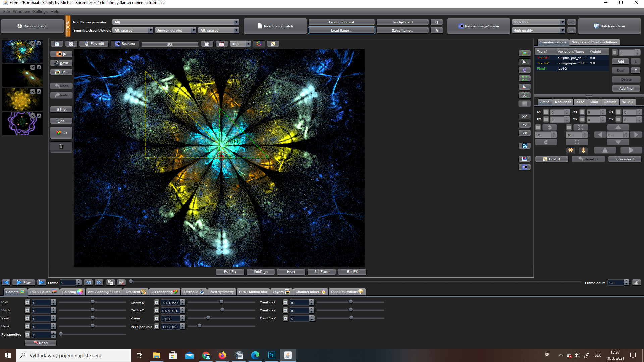Switch to the Nonlinear tab
644x362 pixels.
coord(563,102)
